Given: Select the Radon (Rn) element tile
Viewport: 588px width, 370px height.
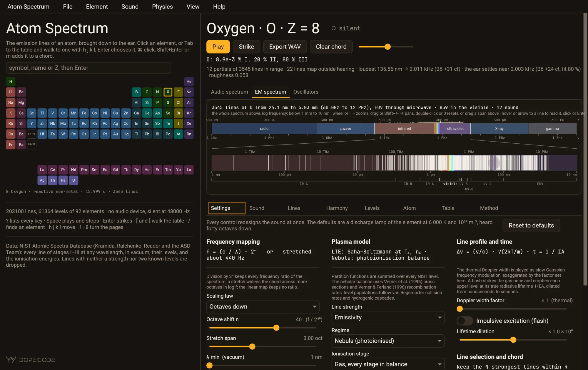Looking at the screenshot, I should coord(189,134).
